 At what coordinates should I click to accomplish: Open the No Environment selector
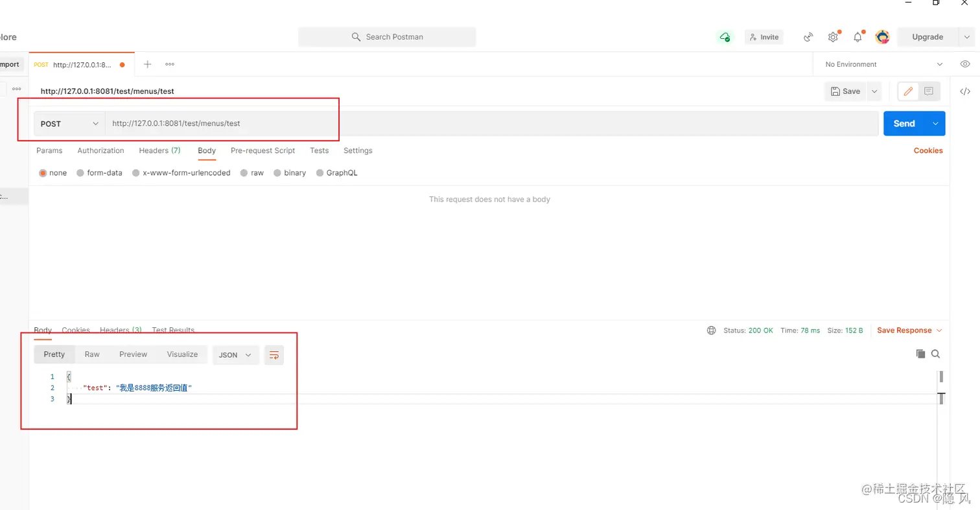[x=883, y=64]
